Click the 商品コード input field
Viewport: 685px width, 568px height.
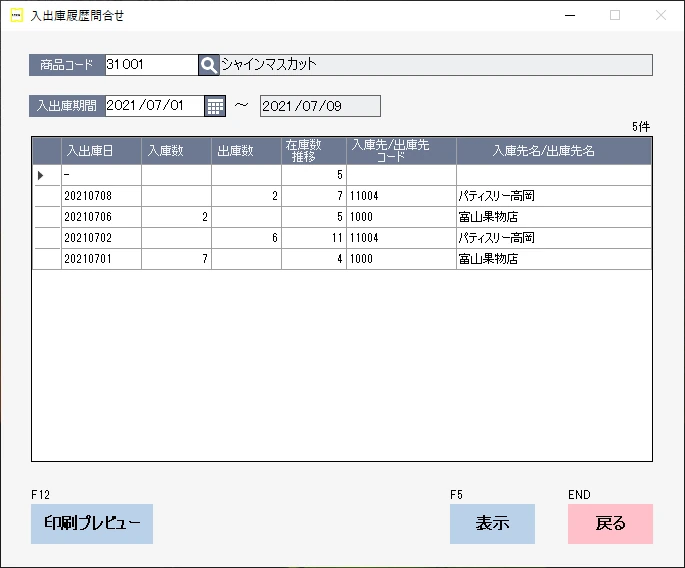click(x=150, y=65)
